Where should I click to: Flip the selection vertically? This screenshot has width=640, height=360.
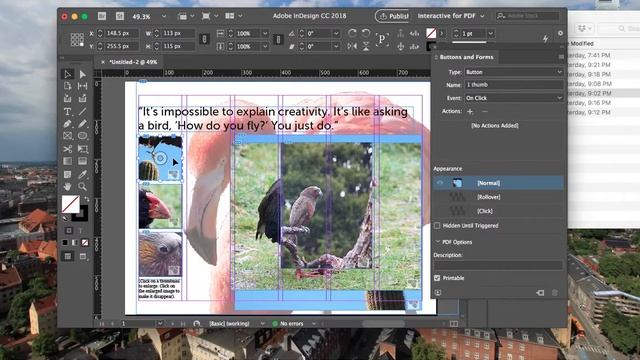366,46
